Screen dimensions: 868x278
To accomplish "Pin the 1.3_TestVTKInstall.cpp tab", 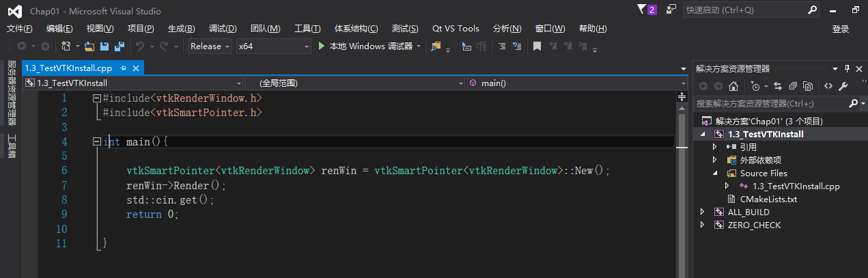I will (124, 68).
